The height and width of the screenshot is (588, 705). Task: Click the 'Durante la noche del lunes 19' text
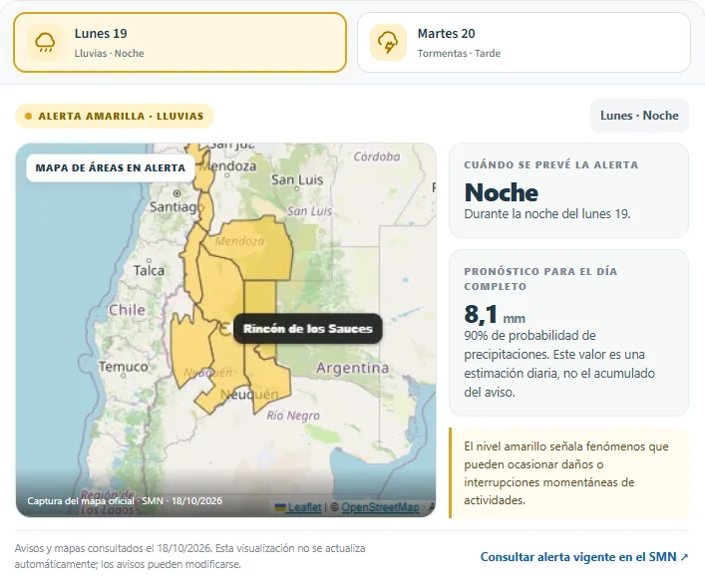547,214
